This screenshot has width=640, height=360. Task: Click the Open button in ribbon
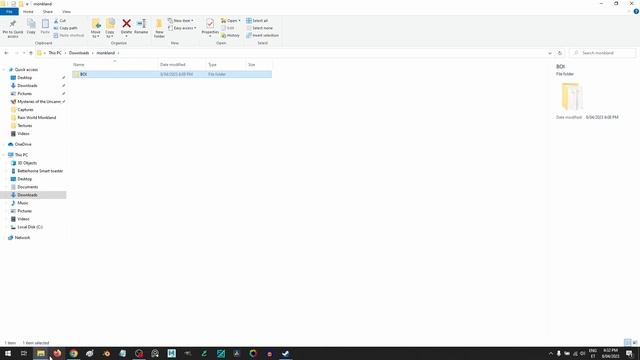point(231,21)
